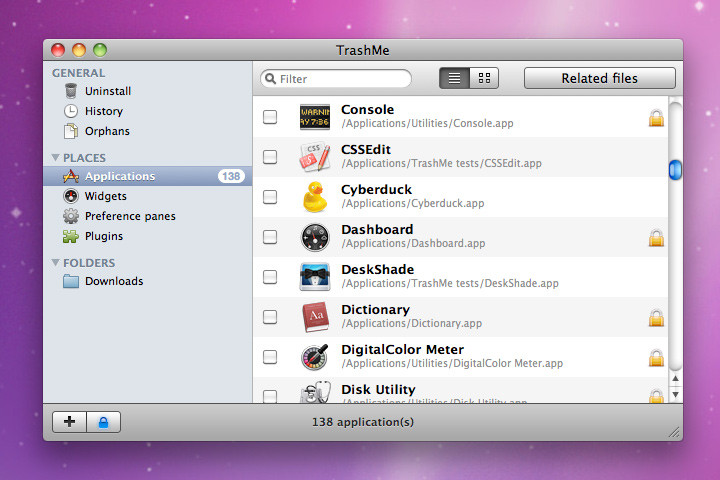720x480 pixels.
Task: Check the Dashboard checkbox
Action: point(270,237)
